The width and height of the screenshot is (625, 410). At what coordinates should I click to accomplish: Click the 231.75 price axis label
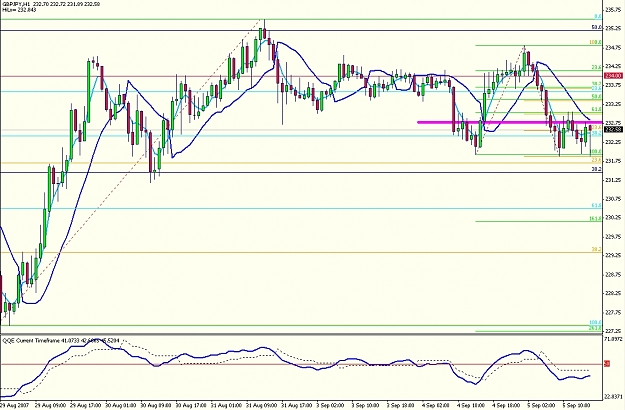tap(614, 161)
